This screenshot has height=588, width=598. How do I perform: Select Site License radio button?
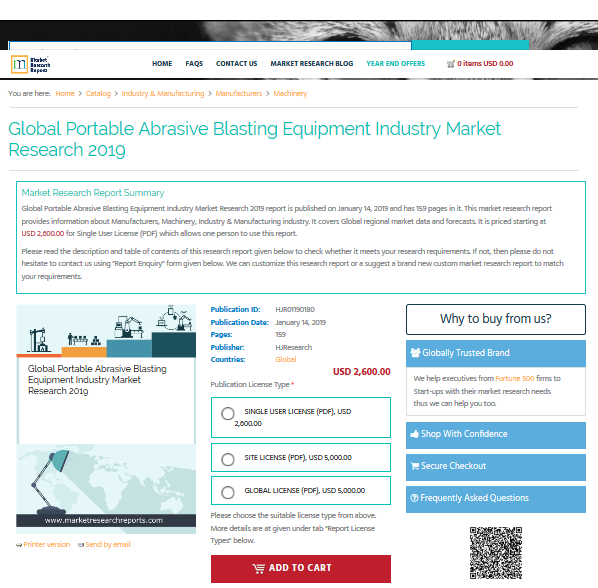coord(228,459)
